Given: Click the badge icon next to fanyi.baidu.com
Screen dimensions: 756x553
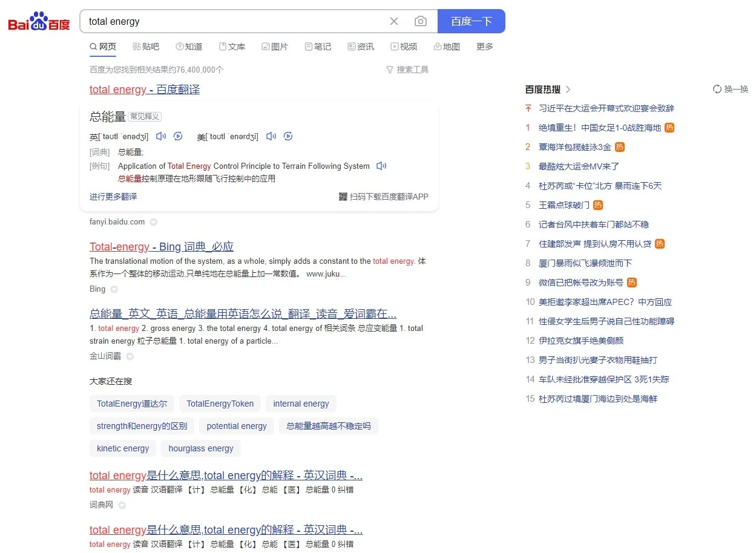Looking at the screenshot, I should [153, 222].
